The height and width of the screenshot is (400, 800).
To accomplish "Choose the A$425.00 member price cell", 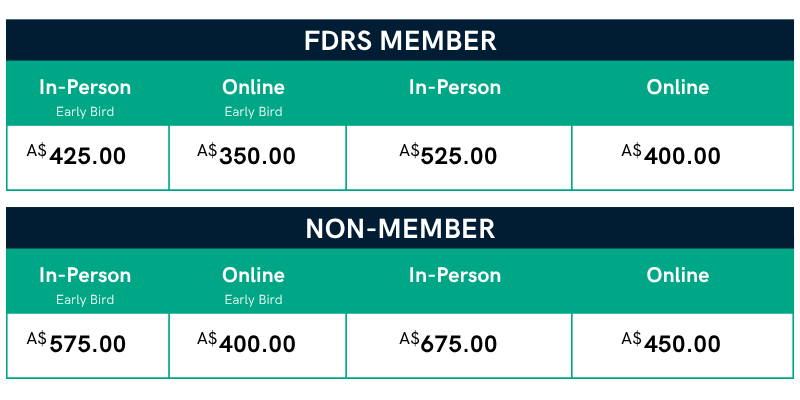I will [87, 158].
